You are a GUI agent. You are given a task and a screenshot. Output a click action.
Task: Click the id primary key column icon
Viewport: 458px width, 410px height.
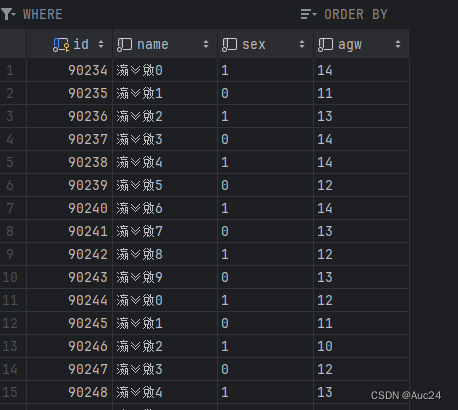coord(61,45)
